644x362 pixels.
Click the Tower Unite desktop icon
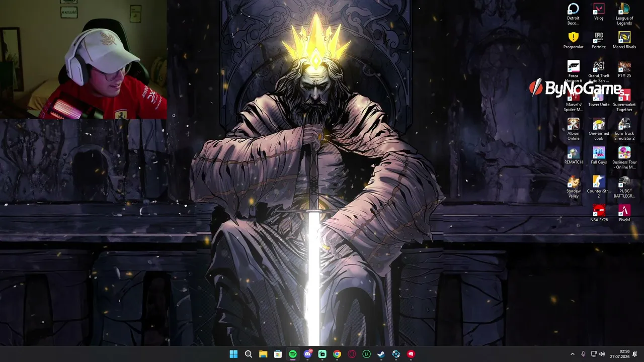coord(599,98)
